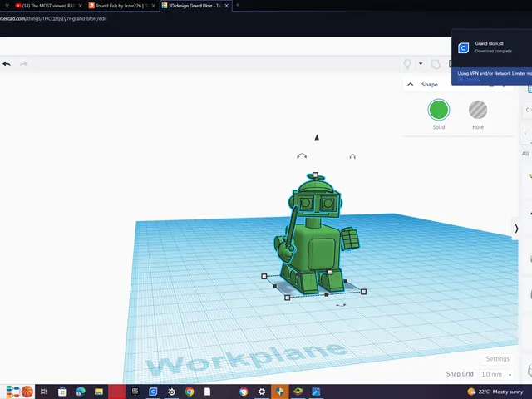532x399 pixels.
Task: Launch Microsoft Store from the taskbar
Action: [62, 392]
